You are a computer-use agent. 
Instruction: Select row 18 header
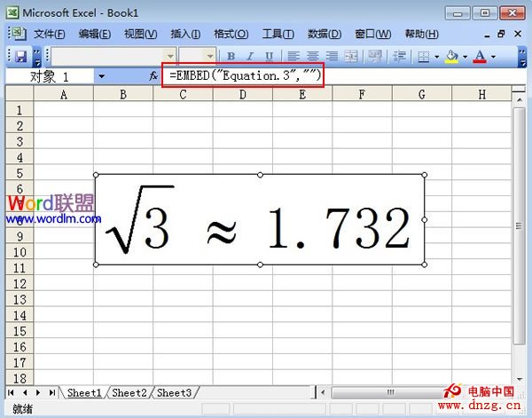click(x=20, y=378)
